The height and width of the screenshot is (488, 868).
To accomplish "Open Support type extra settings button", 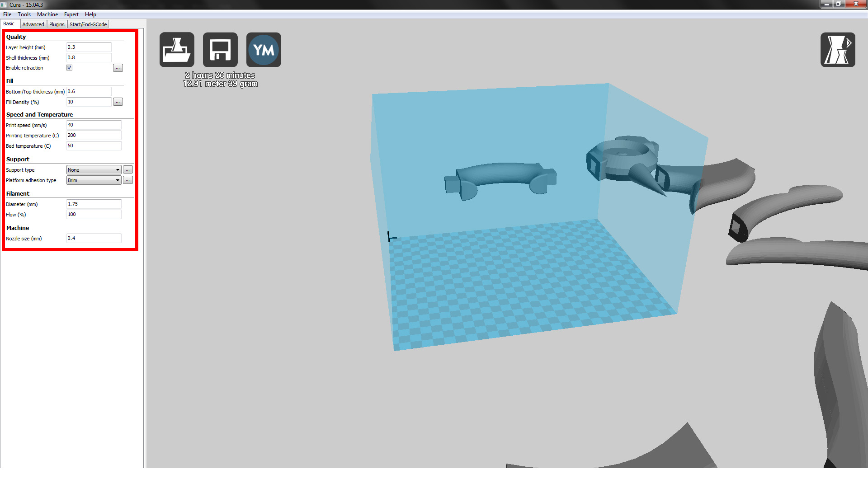I will click(x=128, y=170).
